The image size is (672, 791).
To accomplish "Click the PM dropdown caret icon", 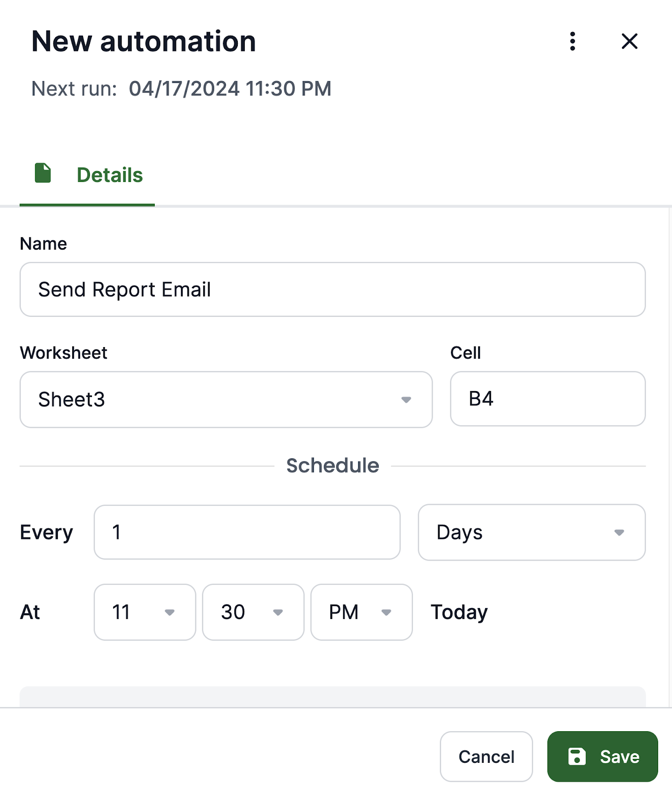I will click(386, 613).
